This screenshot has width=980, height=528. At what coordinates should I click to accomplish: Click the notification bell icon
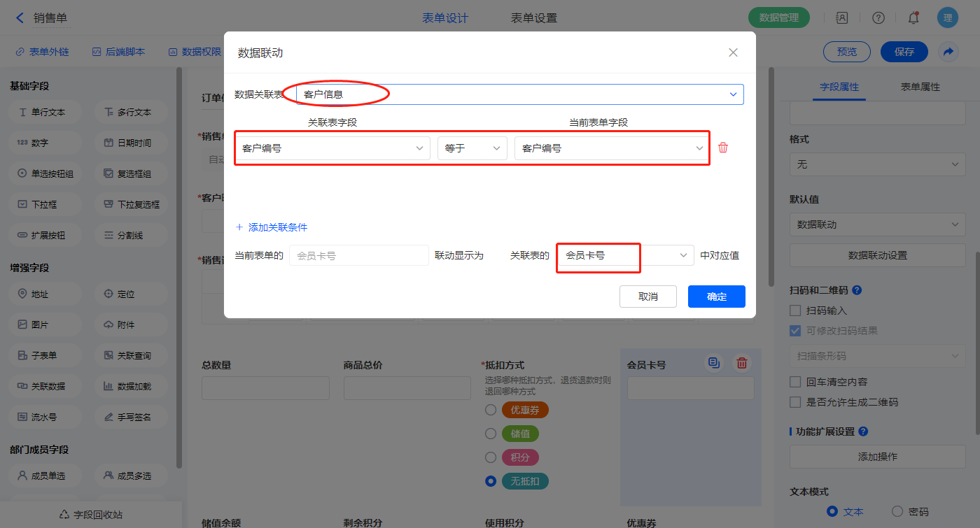pyautogui.click(x=913, y=18)
